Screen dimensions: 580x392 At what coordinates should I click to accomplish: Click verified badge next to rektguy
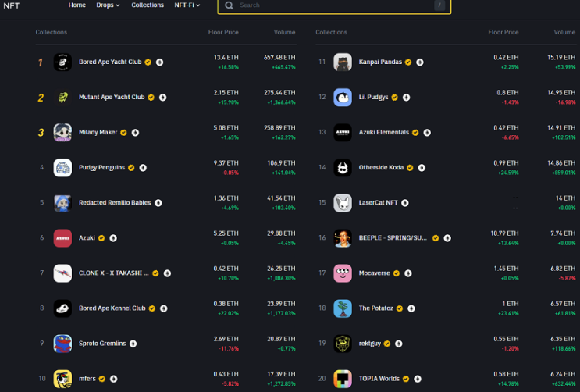coord(387,344)
